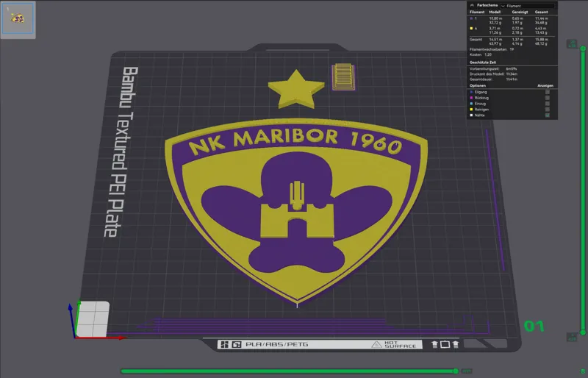Click the 'Gesamt' column header
The width and height of the screenshot is (588, 378).
click(541, 12)
